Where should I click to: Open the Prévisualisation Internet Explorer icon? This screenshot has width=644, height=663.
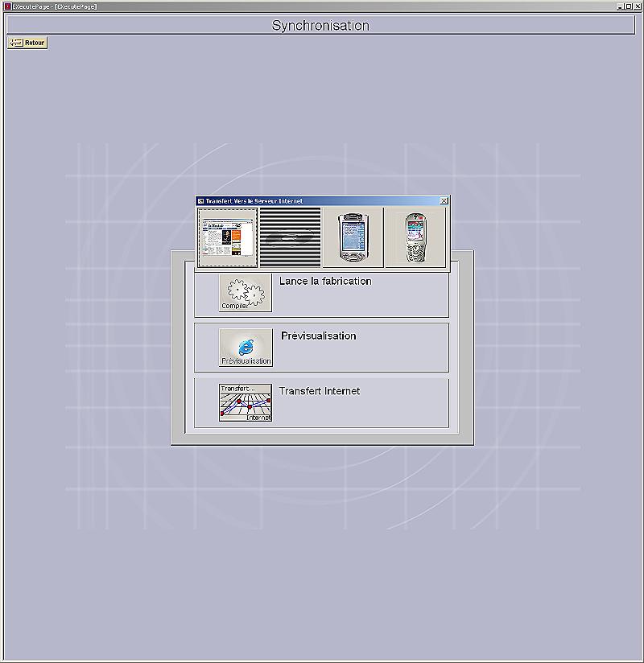tap(246, 348)
